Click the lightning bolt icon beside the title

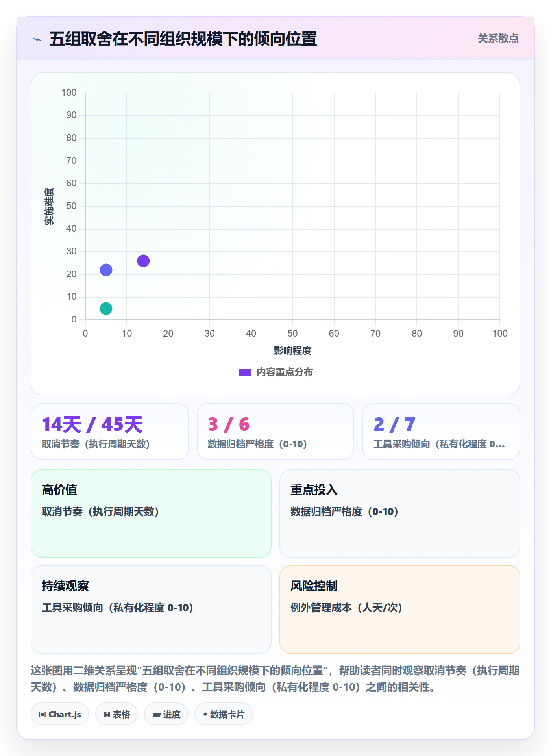[37, 39]
